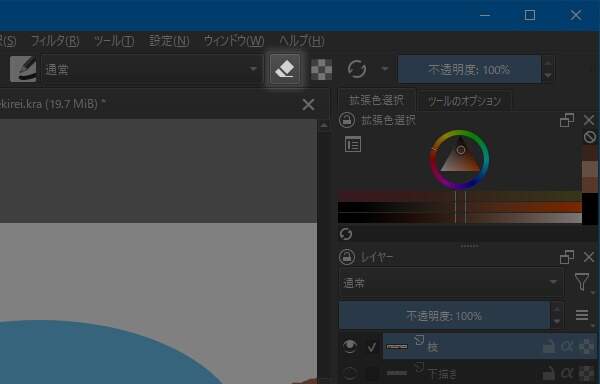
Task: Close the 拡張色選択 docker
Action: (589, 120)
